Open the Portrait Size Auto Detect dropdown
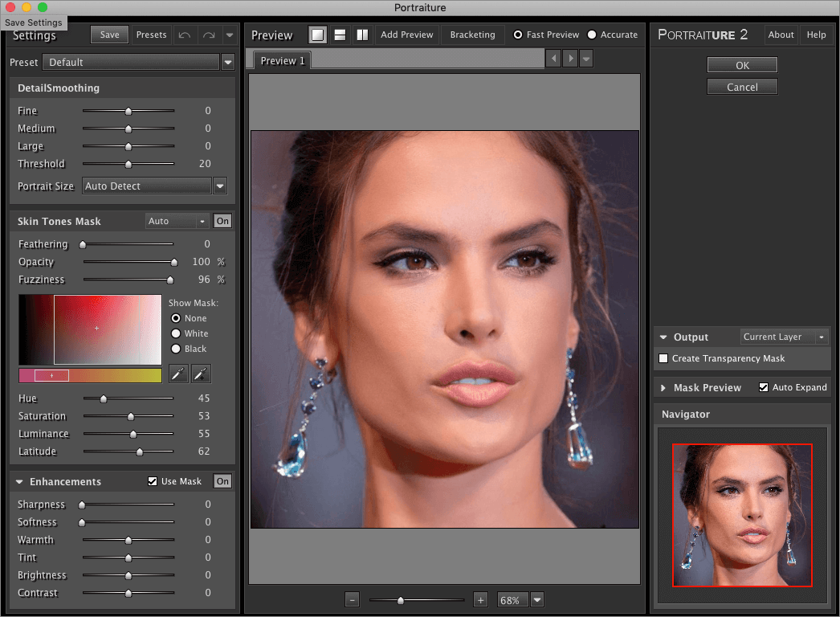Screen dimensions: 840x617 219,186
